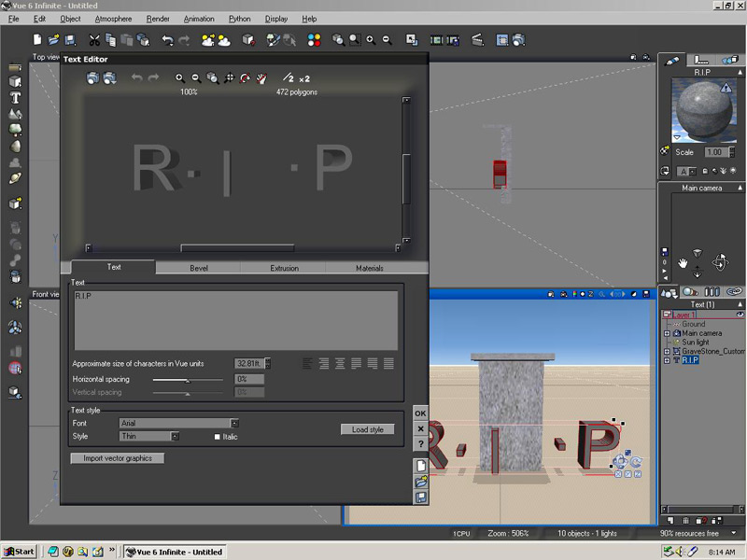Screen dimensions: 747x560
Task: Click the Save icon in main toolbar
Action: click(70, 40)
